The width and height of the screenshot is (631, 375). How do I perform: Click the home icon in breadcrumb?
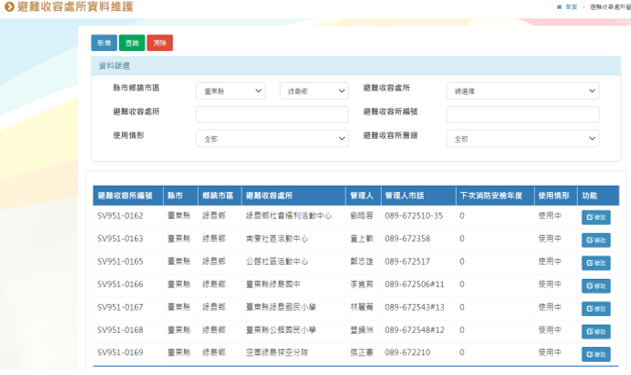click(x=559, y=7)
